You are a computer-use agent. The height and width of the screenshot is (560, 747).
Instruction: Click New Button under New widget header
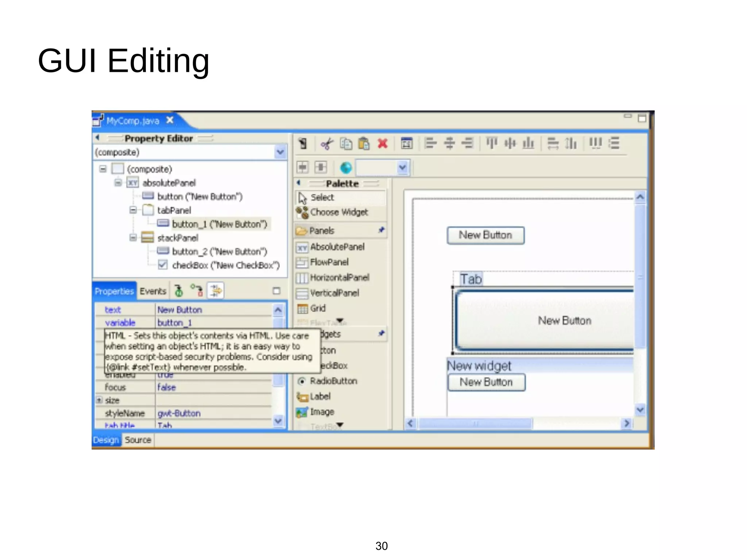click(x=486, y=382)
